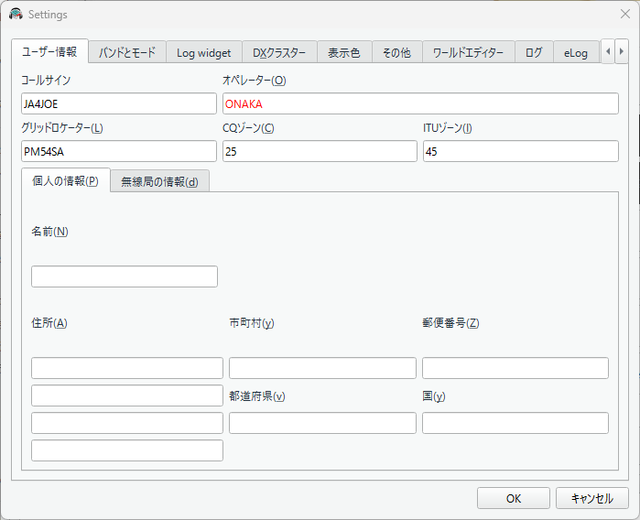The image size is (640, 520).
Task: Open the Log widget tab
Action: point(204,53)
